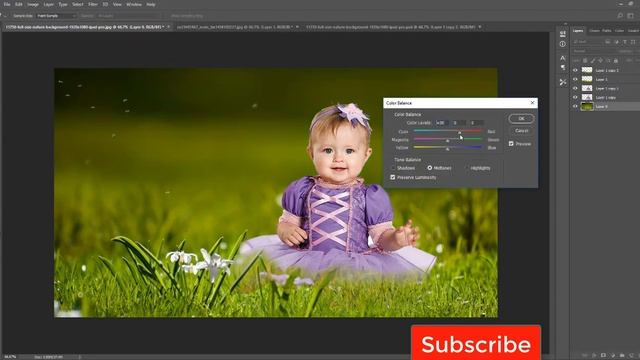Open the collapsed History panel icon

563,34
